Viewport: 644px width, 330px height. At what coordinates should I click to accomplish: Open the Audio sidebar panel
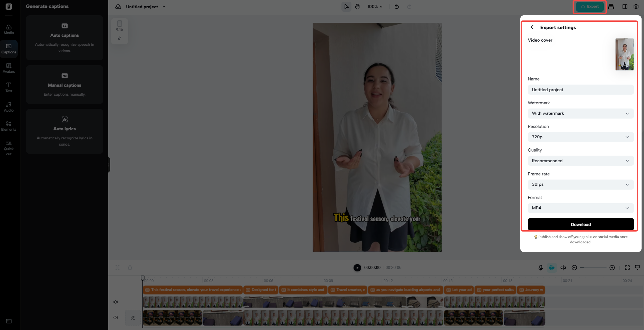pos(9,107)
